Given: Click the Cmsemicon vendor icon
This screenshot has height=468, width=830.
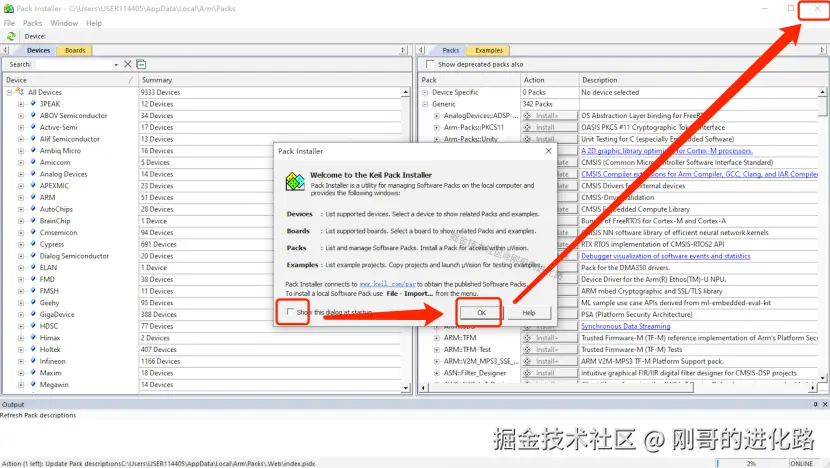Looking at the screenshot, I should click(x=33, y=232).
